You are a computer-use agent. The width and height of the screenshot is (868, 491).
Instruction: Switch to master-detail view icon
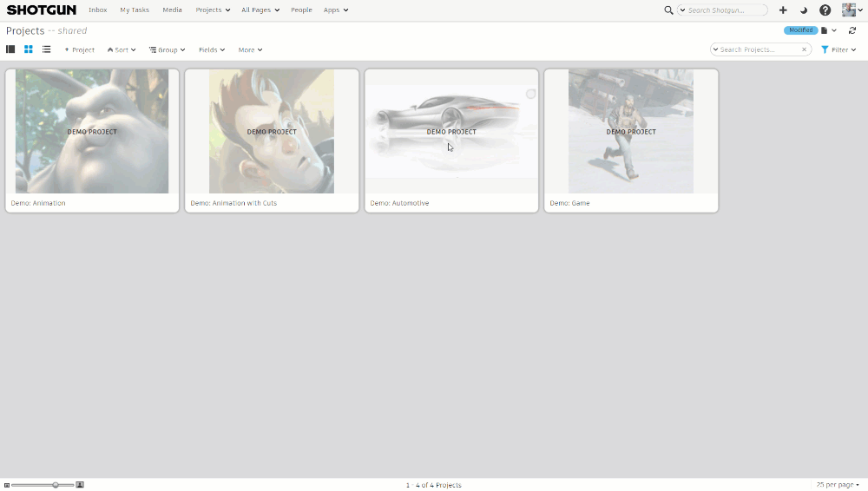(x=10, y=49)
